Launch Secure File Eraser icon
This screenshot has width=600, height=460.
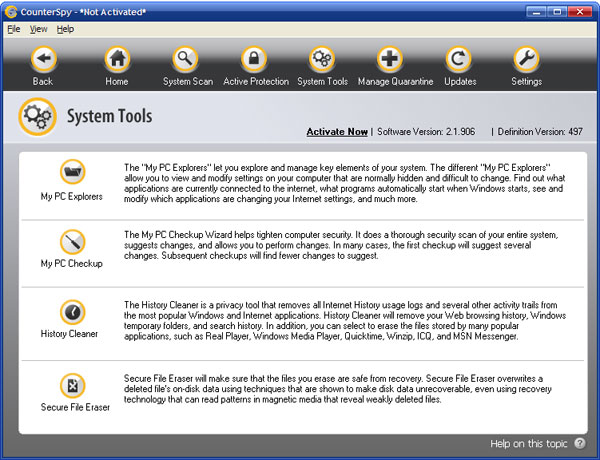[72, 386]
